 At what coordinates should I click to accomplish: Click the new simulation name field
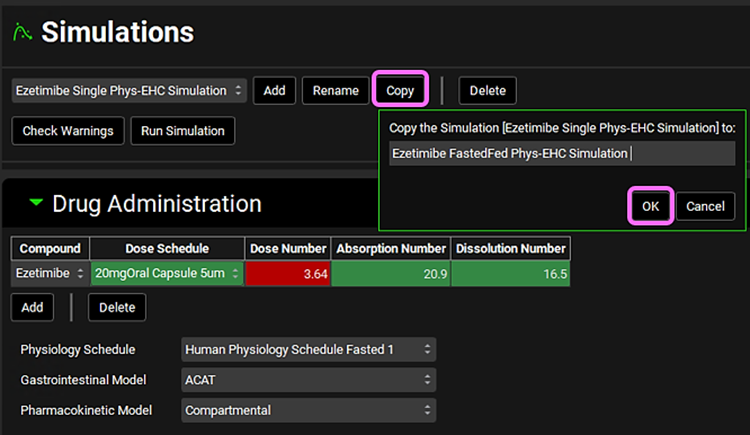point(561,153)
